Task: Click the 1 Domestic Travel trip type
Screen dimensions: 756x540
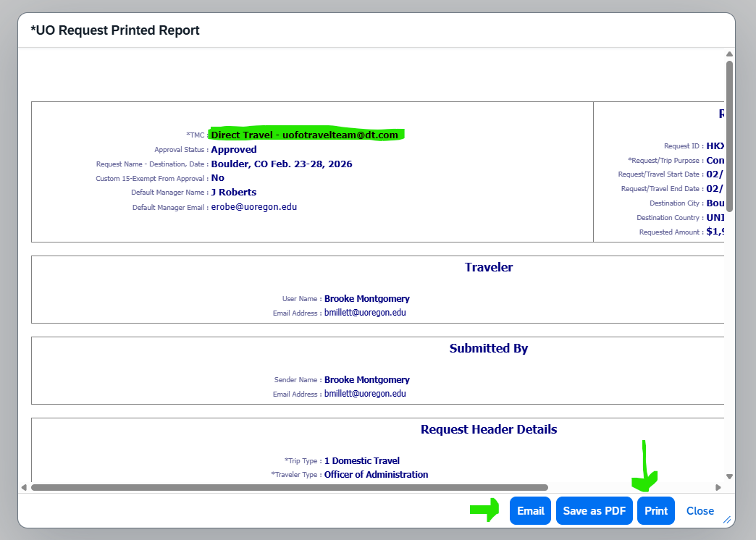Action: point(361,460)
